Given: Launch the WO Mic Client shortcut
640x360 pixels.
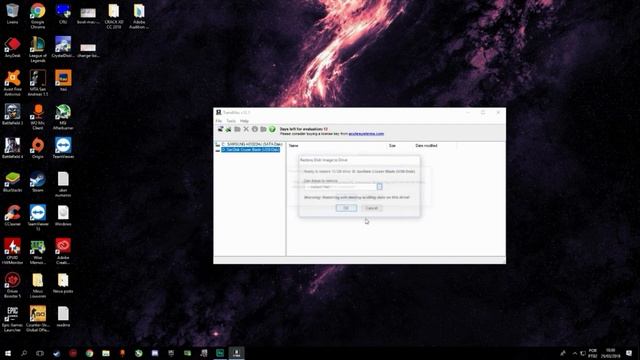Looking at the screenshot, I should (x=38, y=117).
